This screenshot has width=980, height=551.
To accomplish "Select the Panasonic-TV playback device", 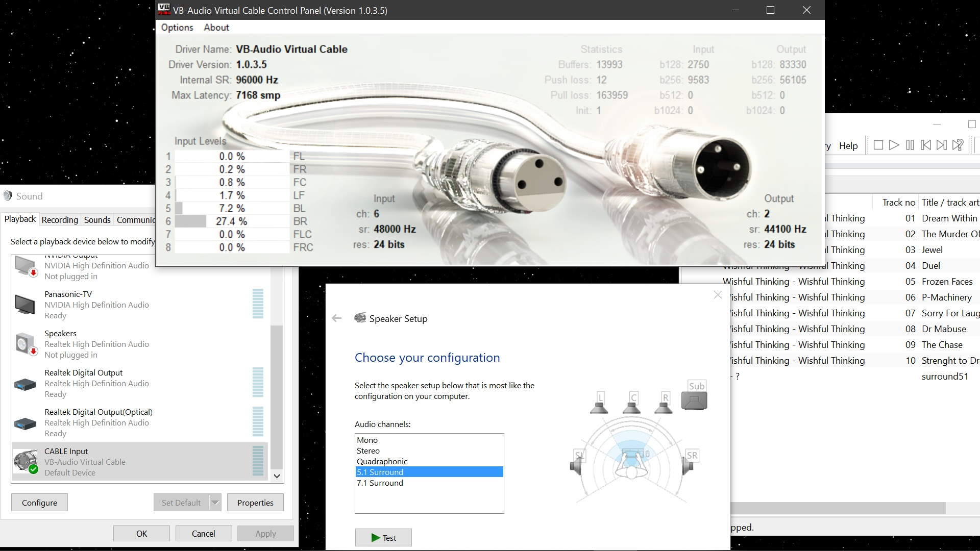I will 139,305.
